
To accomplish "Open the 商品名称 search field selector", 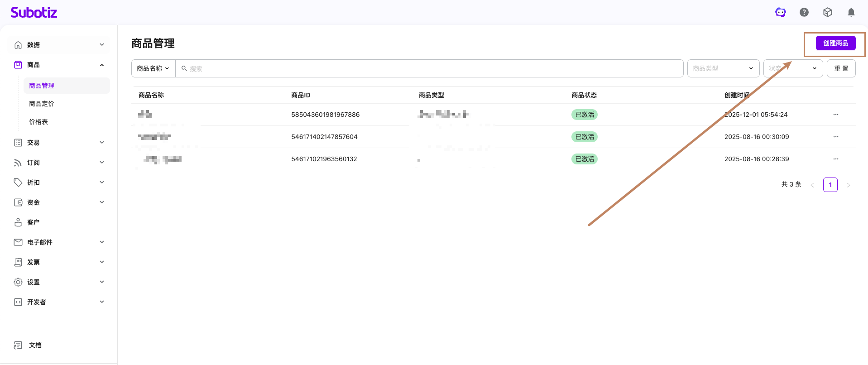I will tap(153, 68).
